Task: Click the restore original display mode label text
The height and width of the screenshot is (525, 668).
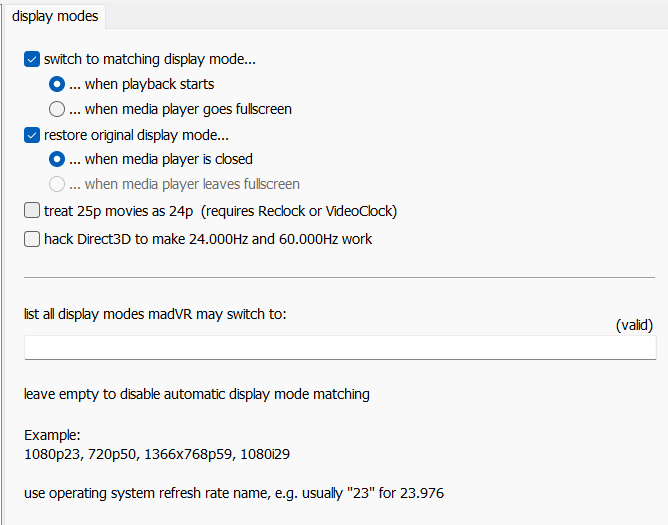Action: click(136, 135)
